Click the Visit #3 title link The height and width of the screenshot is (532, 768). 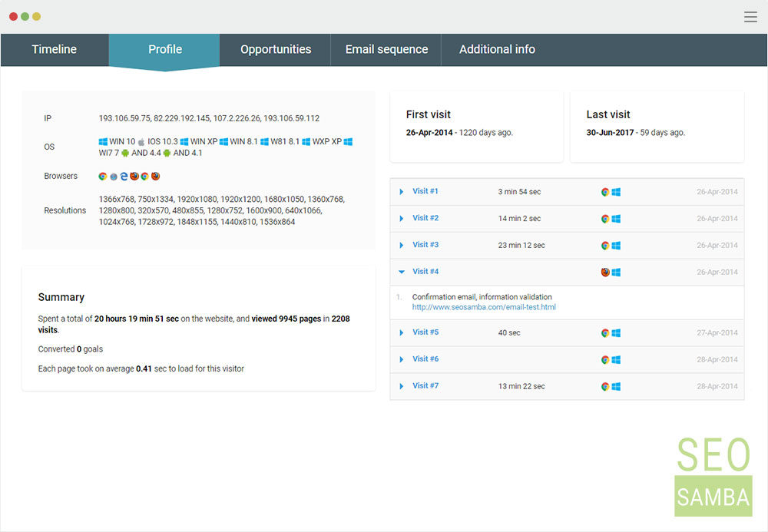click(425, 245)
